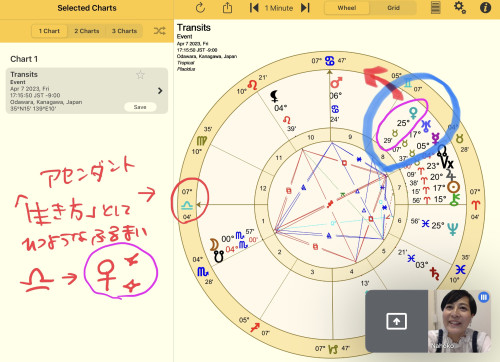Click the presenter video thumbnail

pos(459,321)
